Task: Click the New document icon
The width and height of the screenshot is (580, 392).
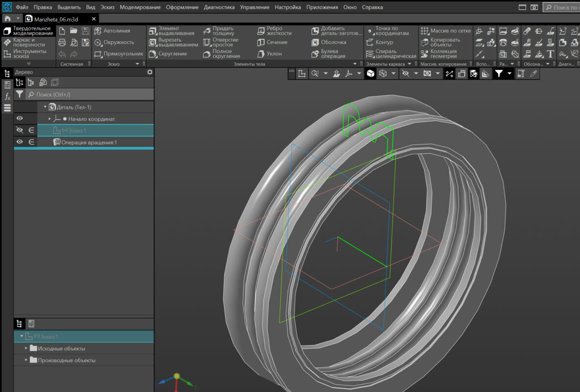Action: tap(62, 31)
